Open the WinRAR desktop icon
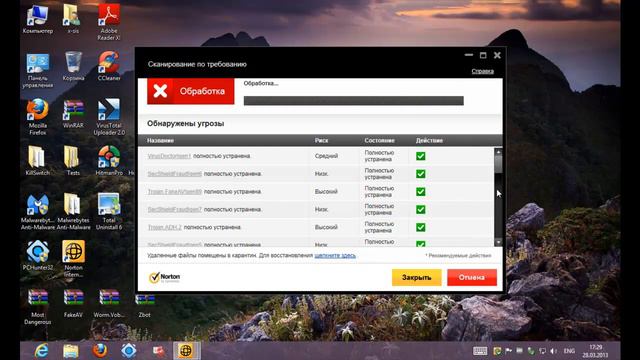The image size is (640, 360). pyautogui.click(x=73, y=114)
